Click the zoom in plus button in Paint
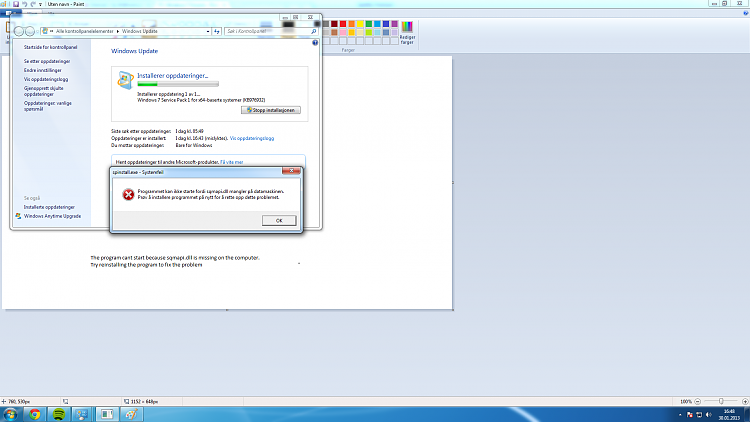The width and height of the screenshot is (750, 422). [745, 401]
